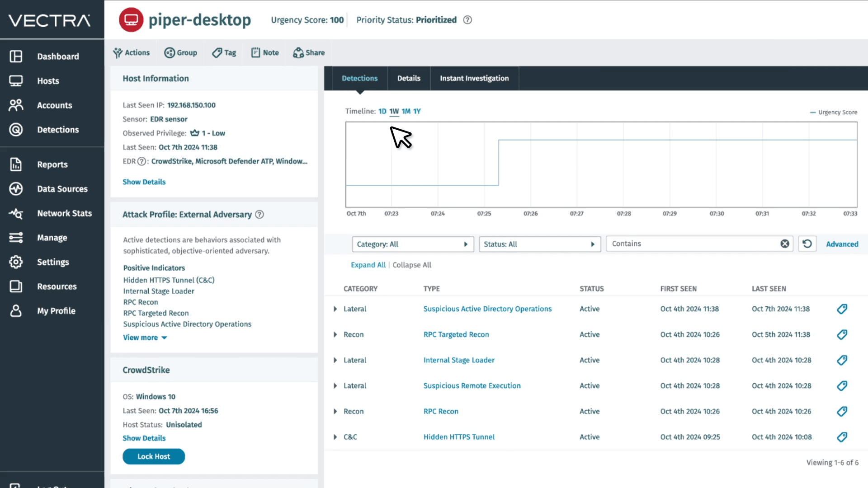The image size is (868, 488).
Task: Show Details under Host Information
Action: click(144, 182)
